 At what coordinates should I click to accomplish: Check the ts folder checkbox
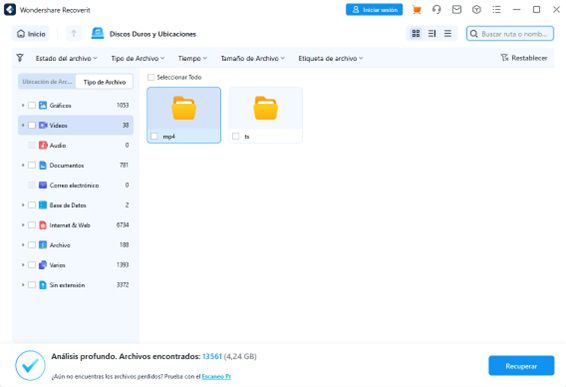[236, 136]
